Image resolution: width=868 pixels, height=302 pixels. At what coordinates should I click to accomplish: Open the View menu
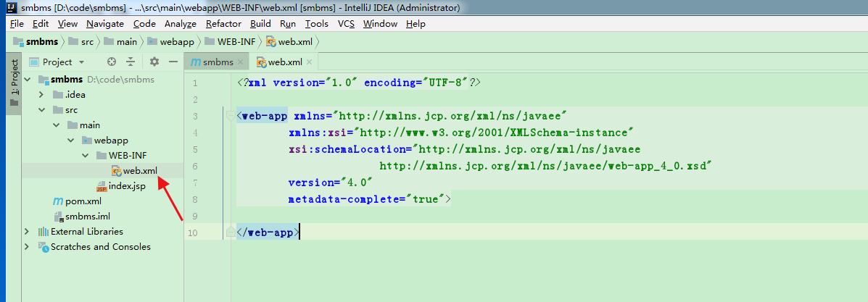point(67,24)
